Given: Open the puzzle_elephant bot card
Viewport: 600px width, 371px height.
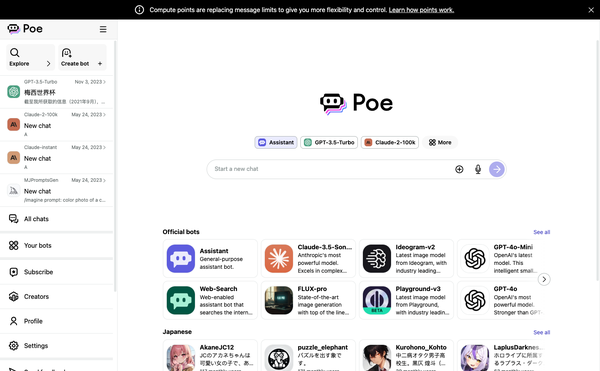Looking at the screenshot, I should tap(308, 355).
